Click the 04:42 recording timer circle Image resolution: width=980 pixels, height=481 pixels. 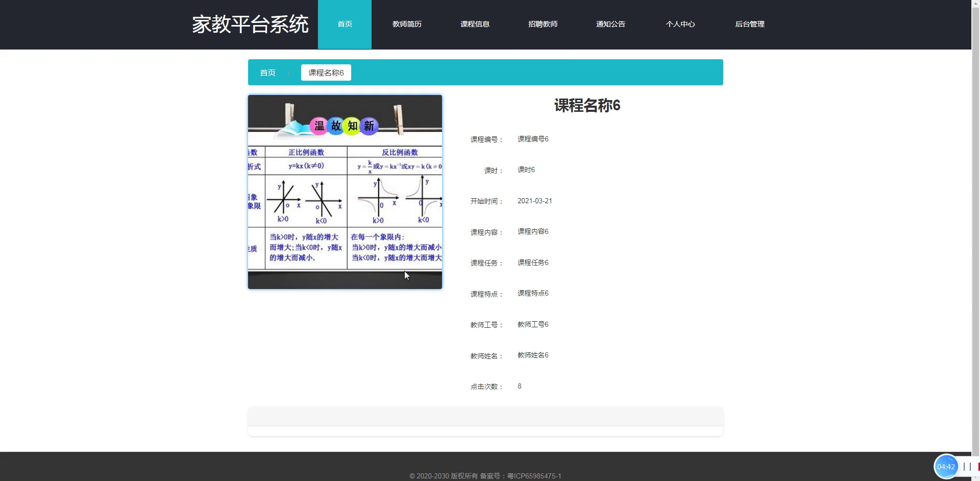(946, 466)
